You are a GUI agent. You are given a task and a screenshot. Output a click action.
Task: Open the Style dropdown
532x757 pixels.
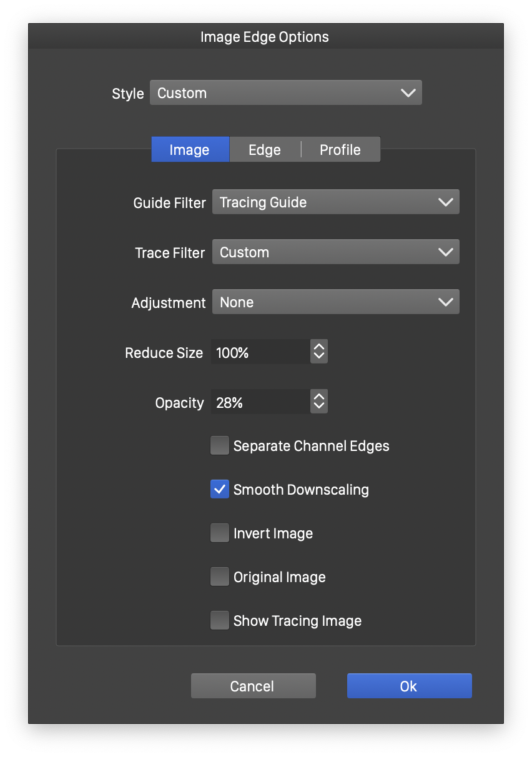(285, 93)
